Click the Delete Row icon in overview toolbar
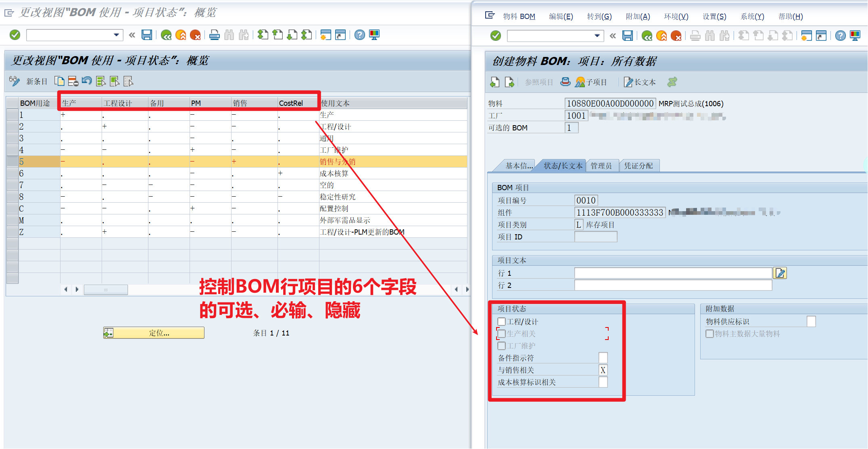The image size is (868, 449). pyautogui.click(x=73, y=81)
